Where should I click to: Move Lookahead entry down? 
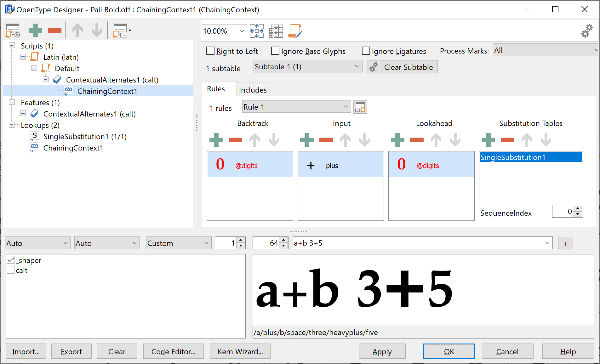point(455,140)
